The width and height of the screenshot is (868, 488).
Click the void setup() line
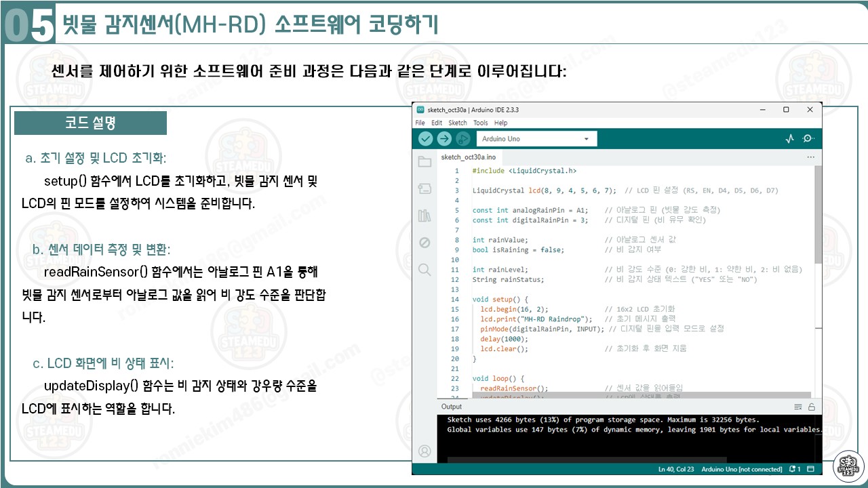pos(500,299)
